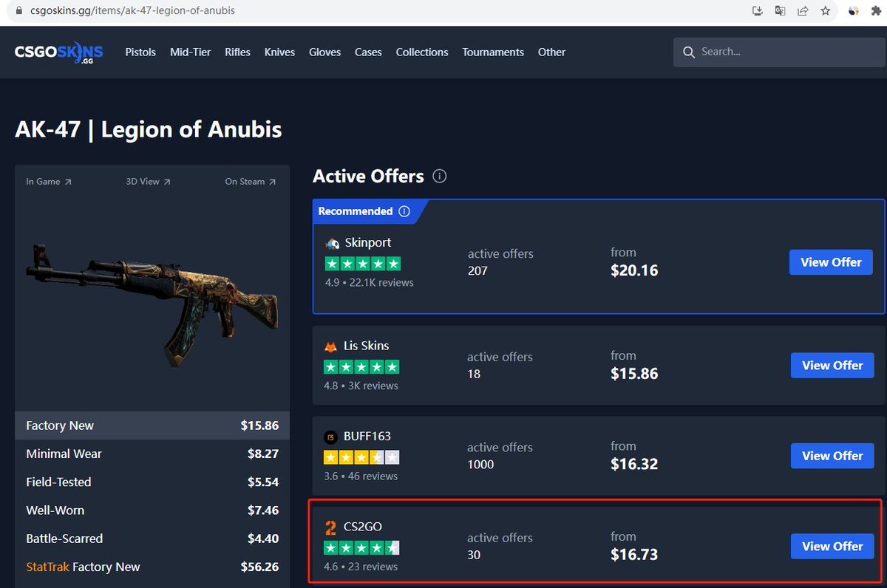Viewport: 887px width, 588px height.
Task: Select Battle-Scarred condition row
Action: pyautogui.click(x=152, y=539)
